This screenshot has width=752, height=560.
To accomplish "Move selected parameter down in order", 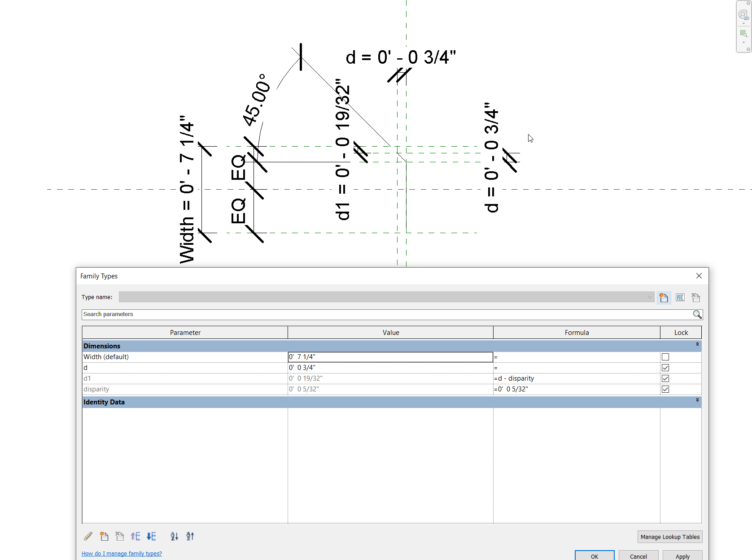I will (151, 536).
